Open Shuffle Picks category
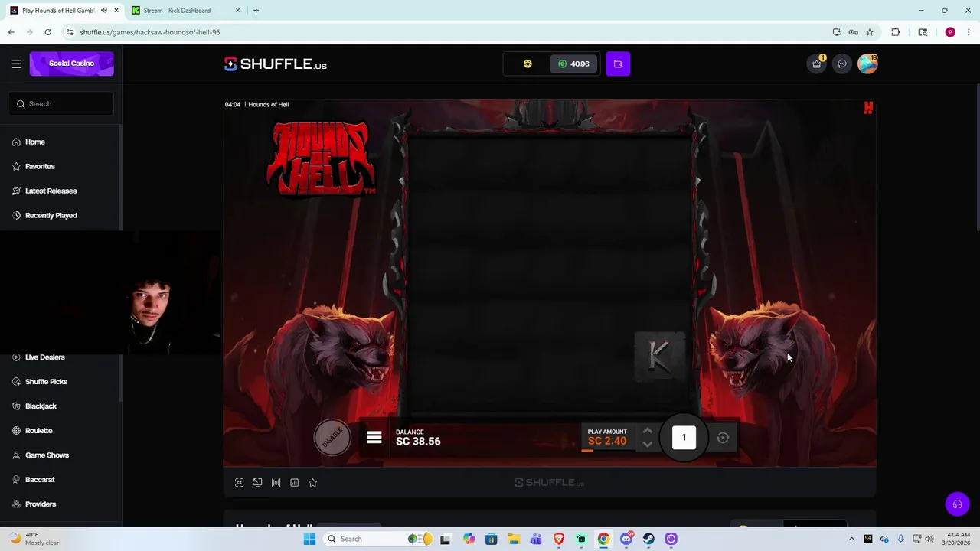 46,381
